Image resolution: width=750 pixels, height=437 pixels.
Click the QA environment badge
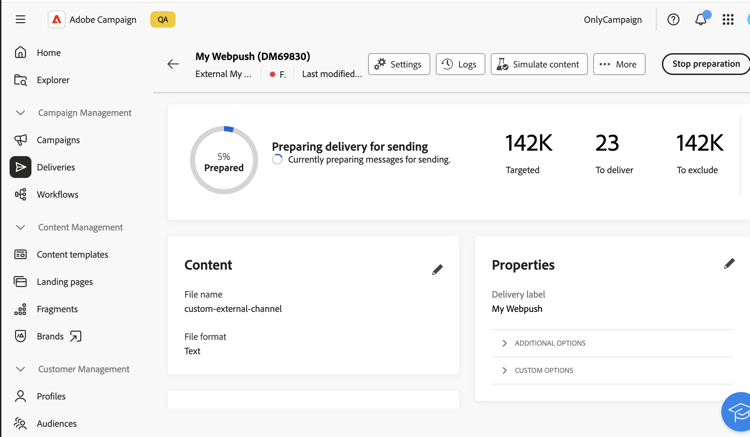tap(163, 20)
